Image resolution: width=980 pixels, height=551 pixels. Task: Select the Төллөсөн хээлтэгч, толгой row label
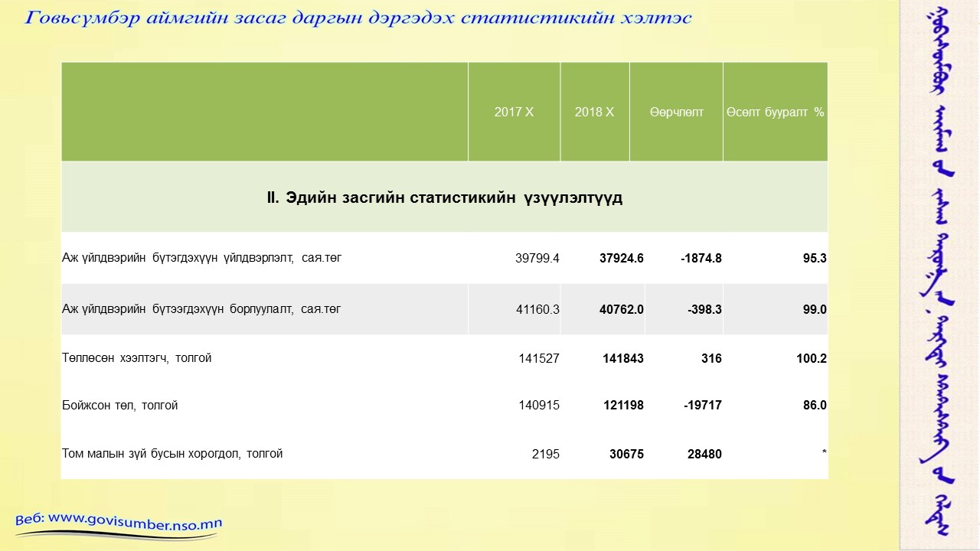136,357
